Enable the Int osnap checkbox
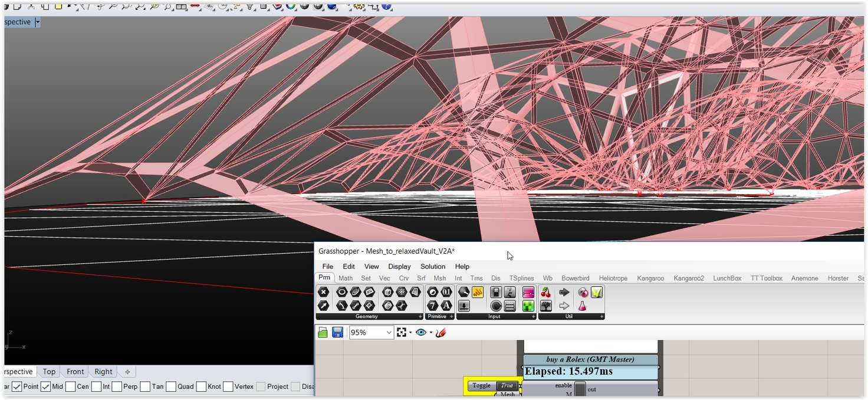This screenshot has width=868, height=400. coord(96,387)
